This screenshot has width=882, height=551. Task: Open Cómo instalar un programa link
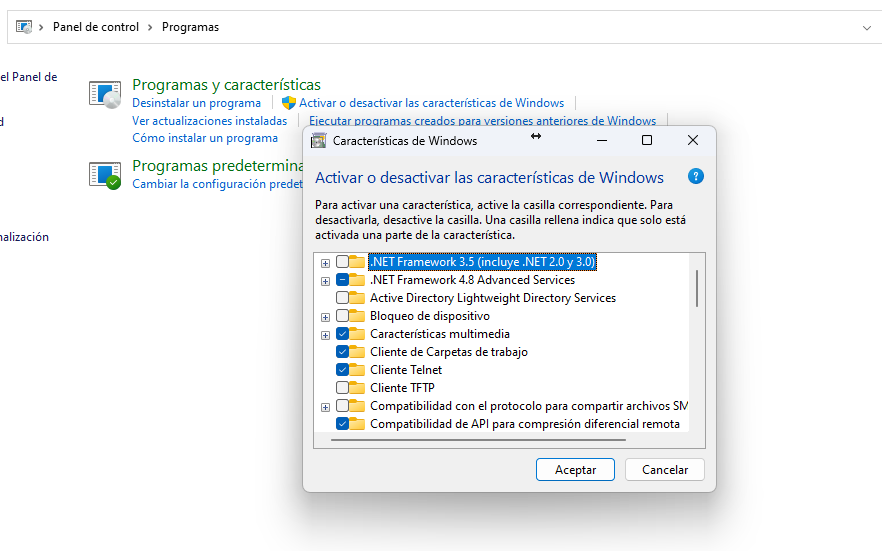[205, 138]
